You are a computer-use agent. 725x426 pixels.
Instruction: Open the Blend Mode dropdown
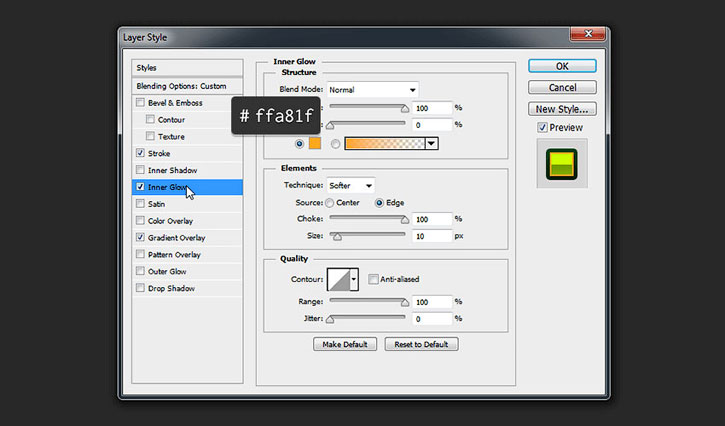[x=372, y=90]
